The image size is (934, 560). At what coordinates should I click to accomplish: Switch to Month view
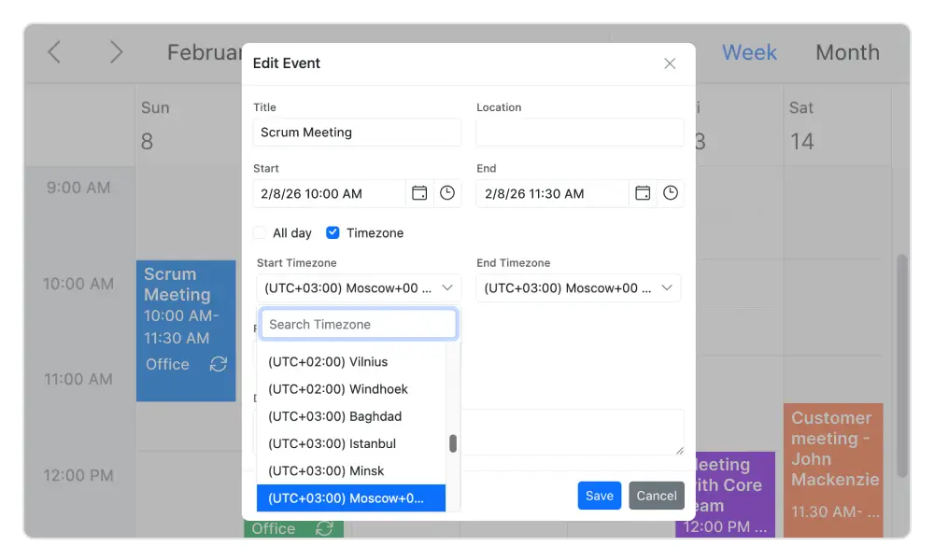click(x=847, y=52)
